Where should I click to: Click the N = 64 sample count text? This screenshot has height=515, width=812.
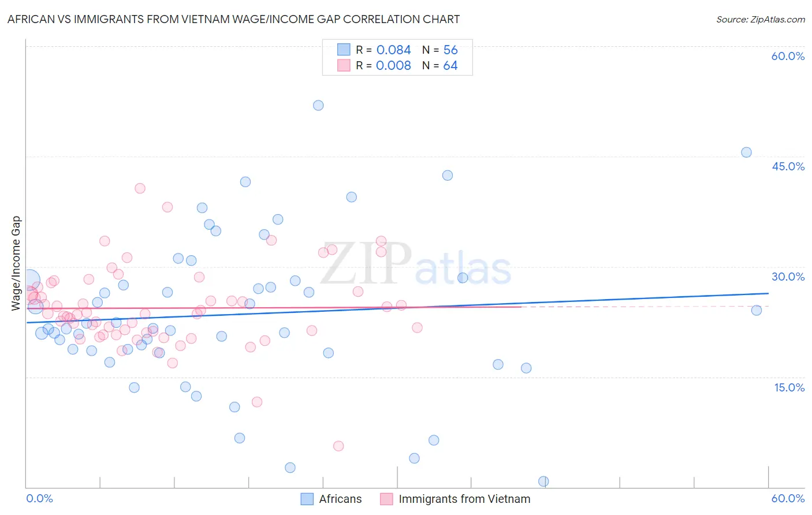click(439, 65)
